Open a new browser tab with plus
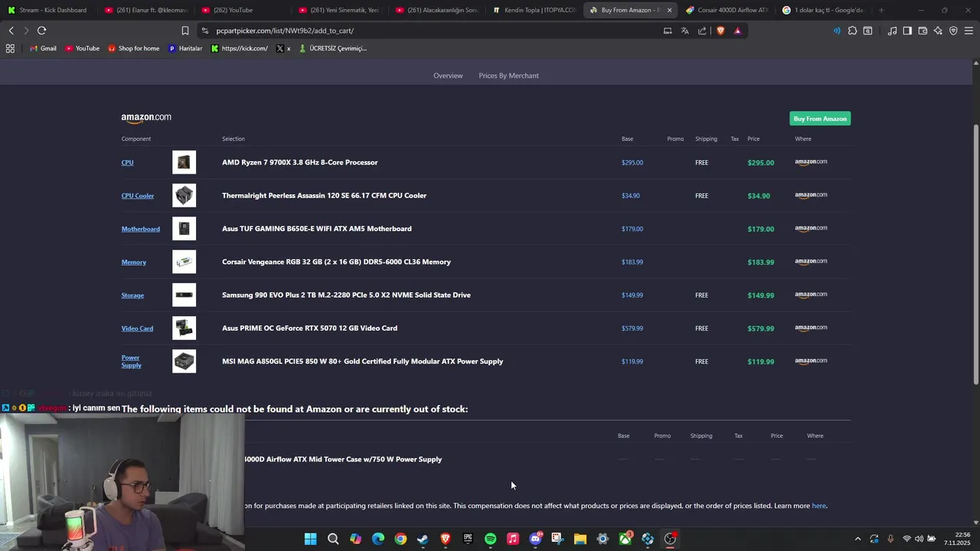980x551 pixels. coord(881,10)
